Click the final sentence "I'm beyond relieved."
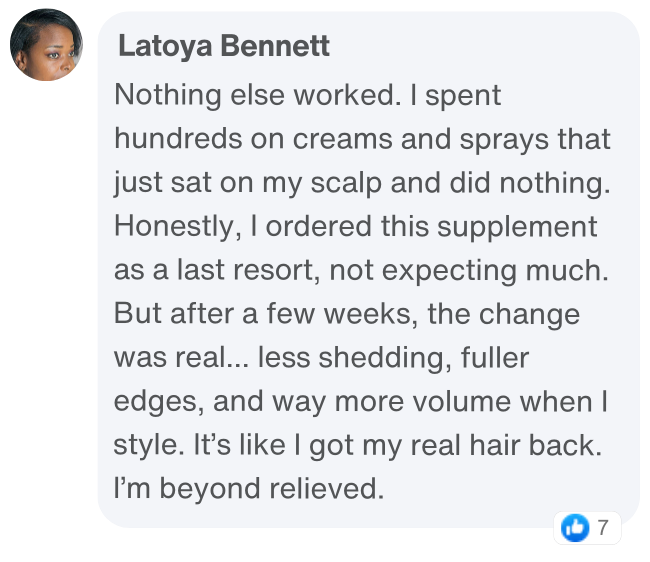This screenshot has width=650, height=562. [x=248, y=489]
